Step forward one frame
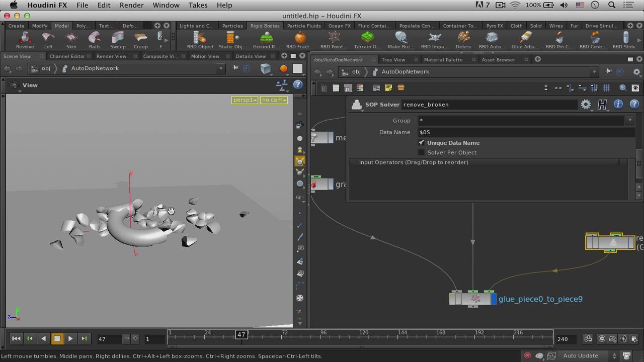The image size is (644, 362). [84, 339]
